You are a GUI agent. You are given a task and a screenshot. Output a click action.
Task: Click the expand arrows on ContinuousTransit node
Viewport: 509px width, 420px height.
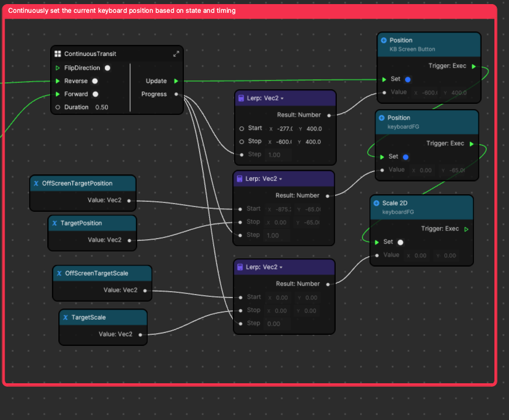[176, 54]
